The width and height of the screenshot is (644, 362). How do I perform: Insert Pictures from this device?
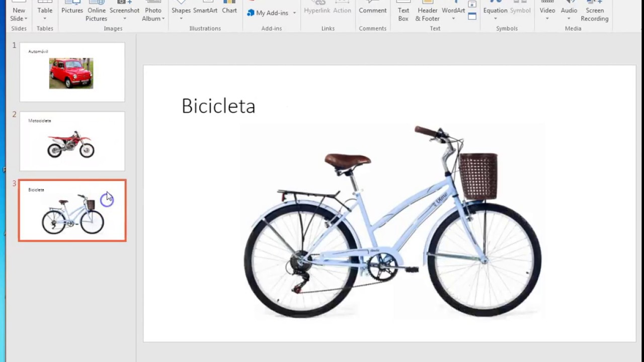tap(72, 7)
